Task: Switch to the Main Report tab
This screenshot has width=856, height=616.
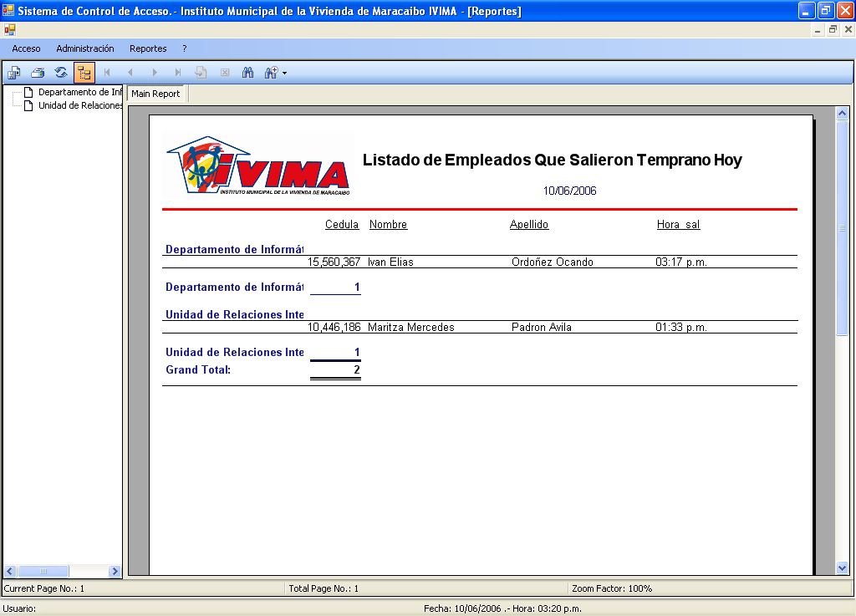Action: (155, 94)
